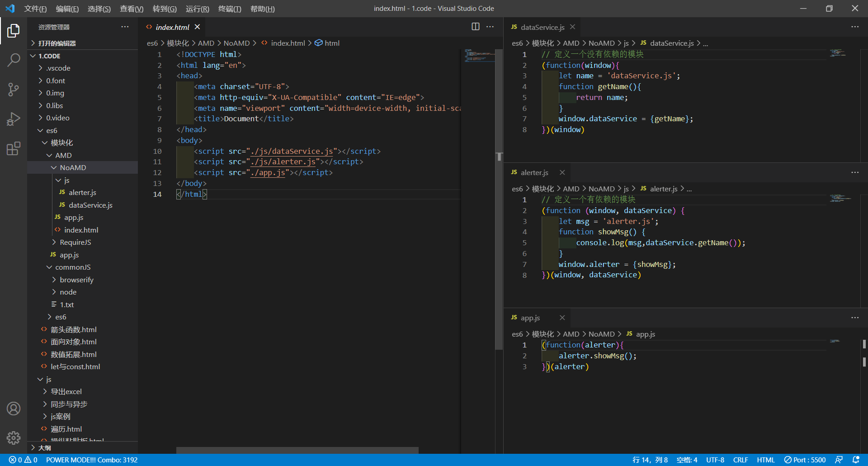This screenshot has width=868, height=466.
Task: Close the index.html tab
Action: click(x=197, y=27)
